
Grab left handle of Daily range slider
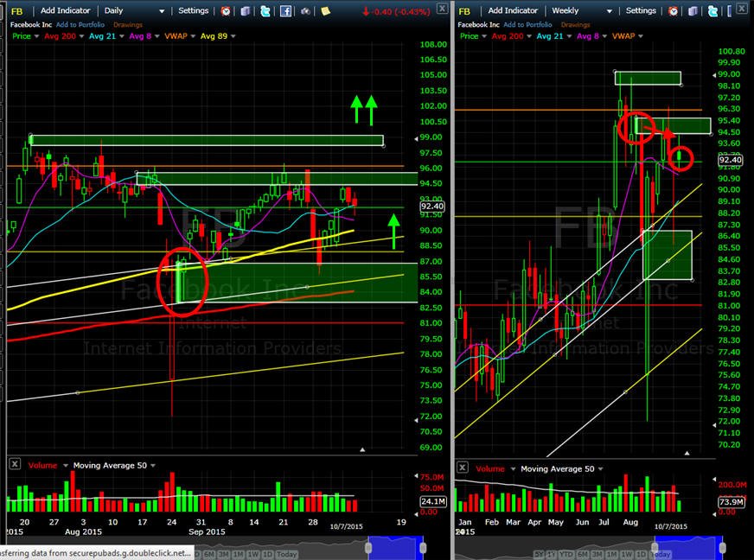coord(369,548)
